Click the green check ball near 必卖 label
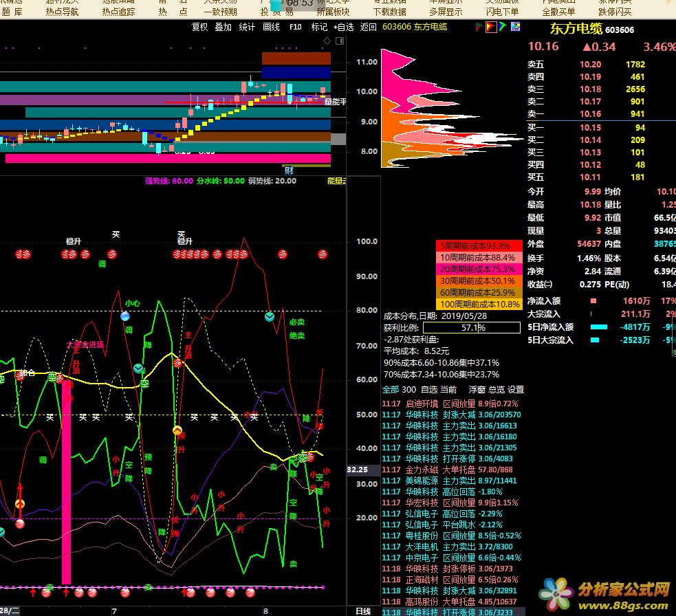 pos(270,317)
